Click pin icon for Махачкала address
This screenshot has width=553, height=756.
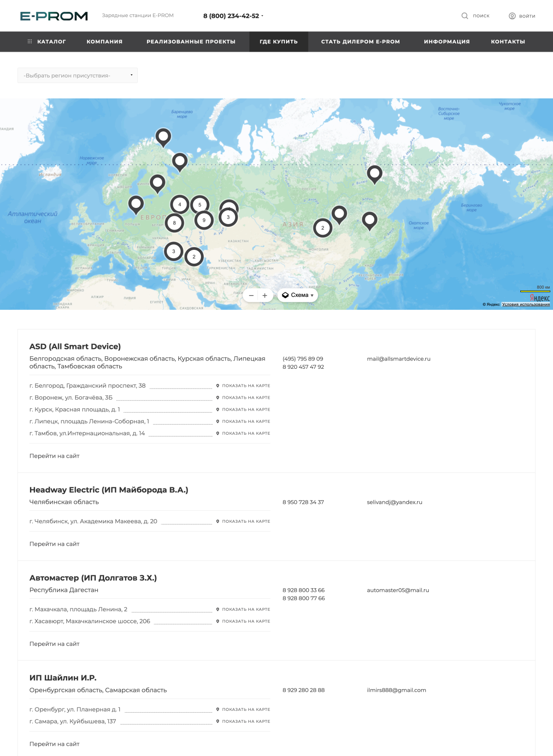(x=218, y=610)
